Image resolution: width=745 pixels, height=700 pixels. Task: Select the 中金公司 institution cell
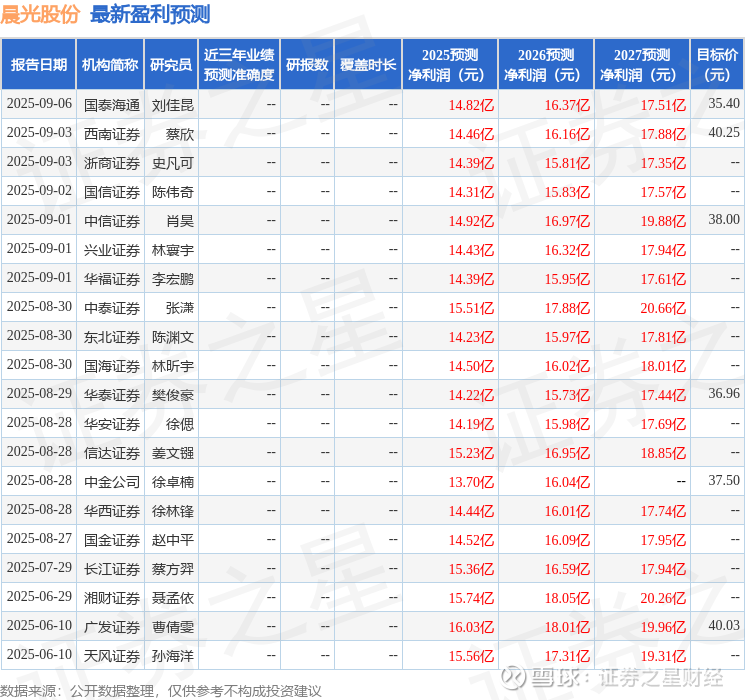[112, 482]
